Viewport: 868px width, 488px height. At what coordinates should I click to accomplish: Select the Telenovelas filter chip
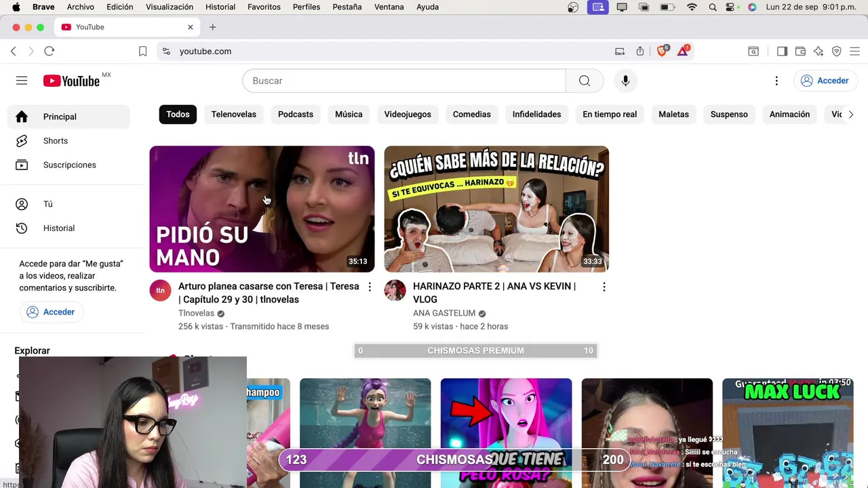click(x=233, y=115)
